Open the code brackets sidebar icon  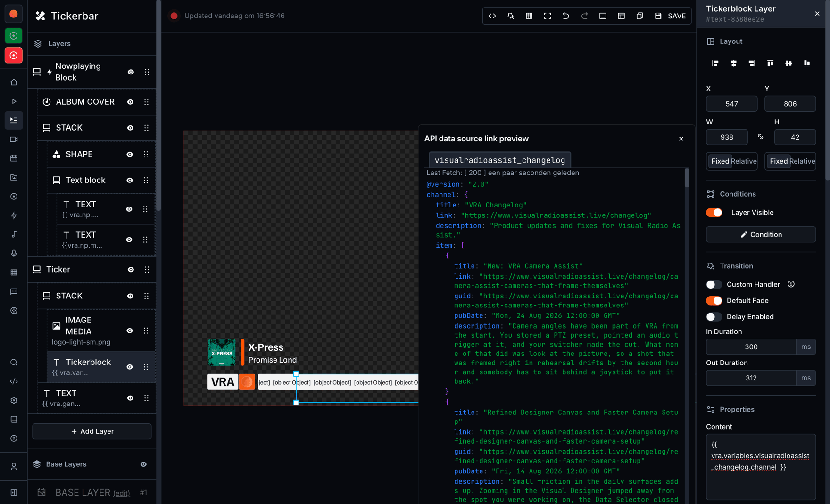14,381
